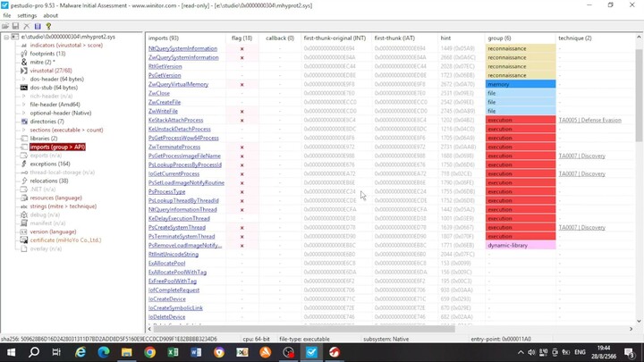Click the pestudio checkmark taskbar icon
The width and height of the screenshot is (644, 362).
coord(311,352)
